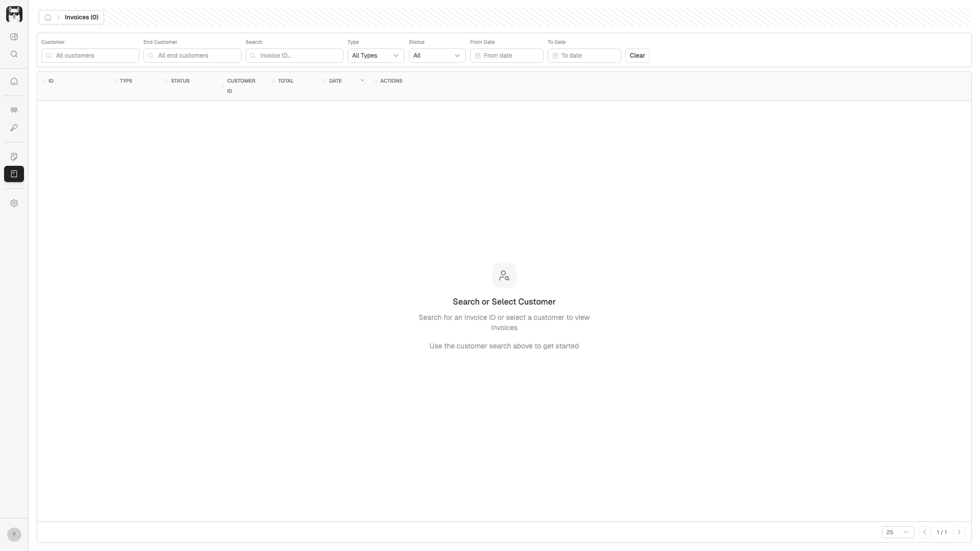Click the help question mark button
Viewport: 980px width, 551px height.
[x=14, y=534]
